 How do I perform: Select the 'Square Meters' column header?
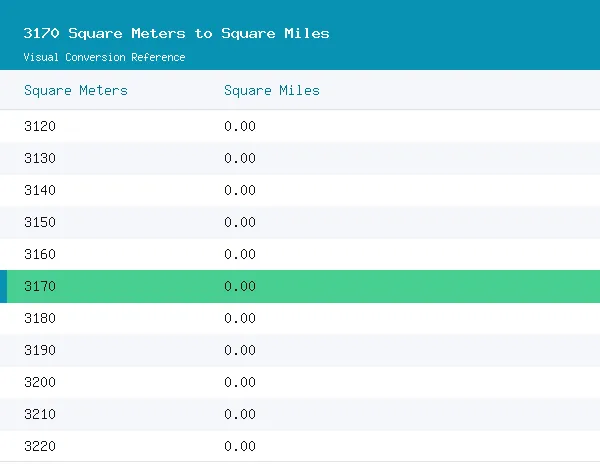click(76, 91)
